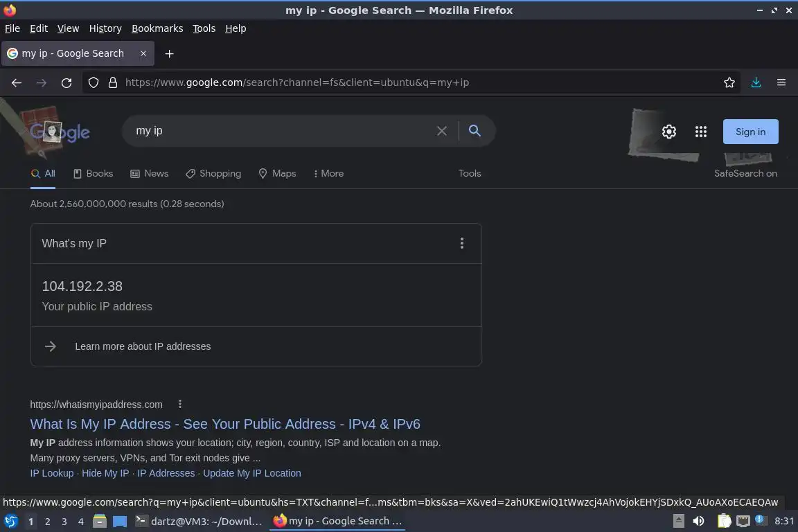Select the my ip - Google Search tab
The height and width of the screenshot is (532, 798).
click(x=73, y=53)
